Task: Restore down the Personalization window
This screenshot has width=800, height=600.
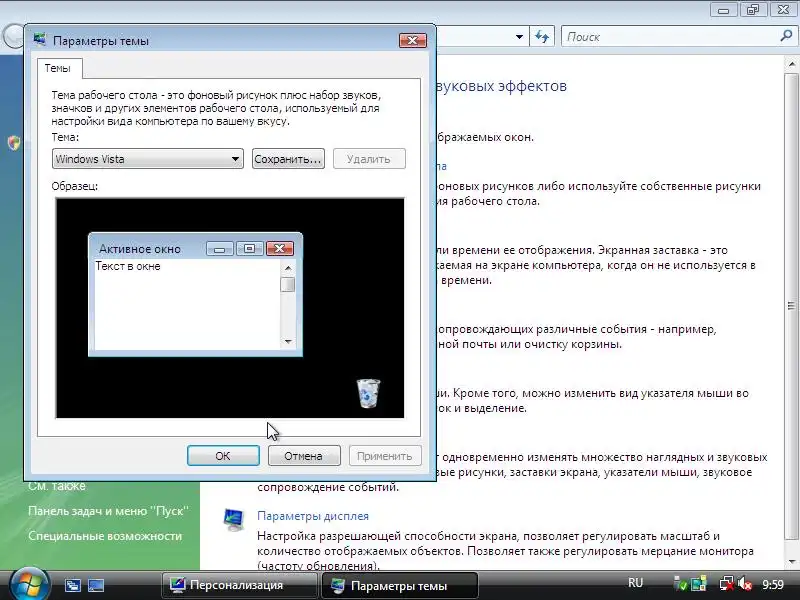Action: pyautogui.click(x=753, y=9)
